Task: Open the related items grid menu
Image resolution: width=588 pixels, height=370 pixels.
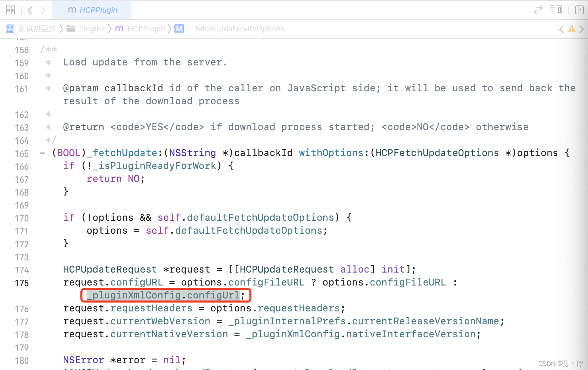Action: 11,10
